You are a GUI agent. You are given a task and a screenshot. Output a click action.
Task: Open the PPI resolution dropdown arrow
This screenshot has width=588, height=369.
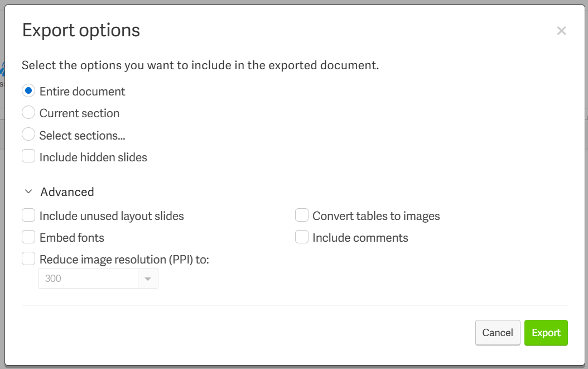point(148,279)
